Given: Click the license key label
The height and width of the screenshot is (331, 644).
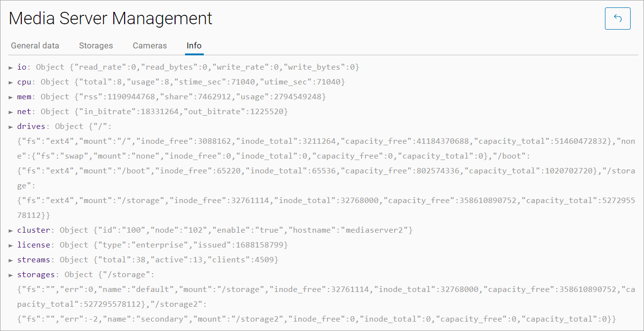Looking at the screenshot, I should [34, 245].
